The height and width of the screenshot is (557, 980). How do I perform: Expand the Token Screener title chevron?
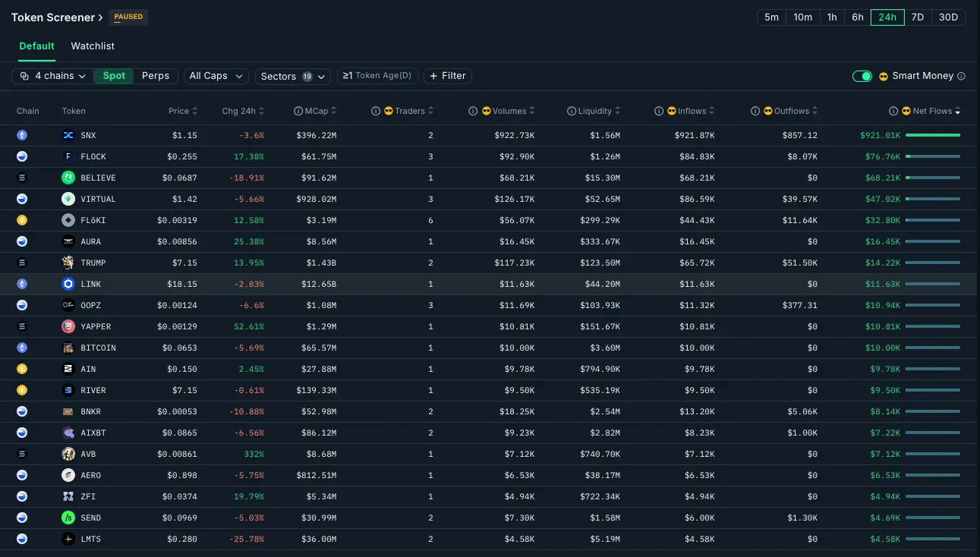[x=100, y=17]
